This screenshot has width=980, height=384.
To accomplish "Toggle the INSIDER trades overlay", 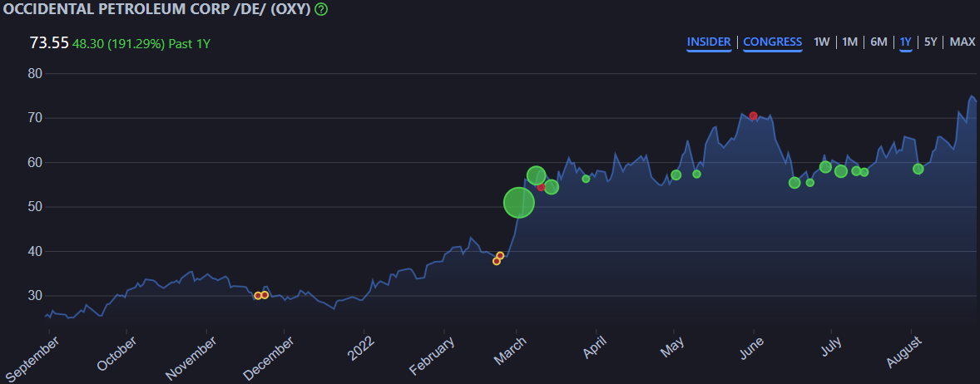I will click(709, 42).
